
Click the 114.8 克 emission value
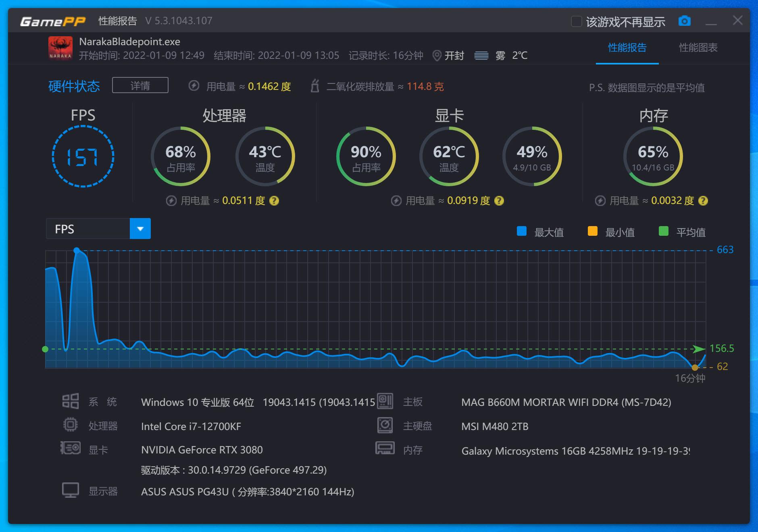425,86
